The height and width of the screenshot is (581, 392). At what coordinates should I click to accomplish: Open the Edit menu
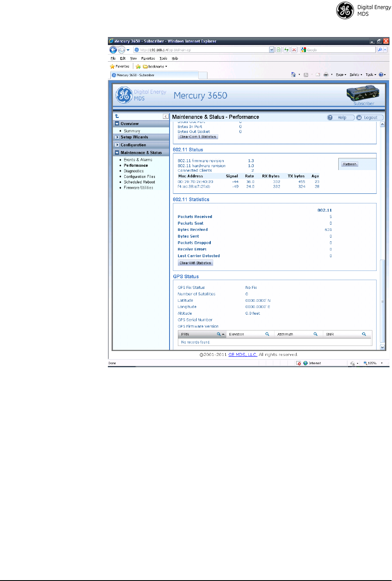click(122, 58)
